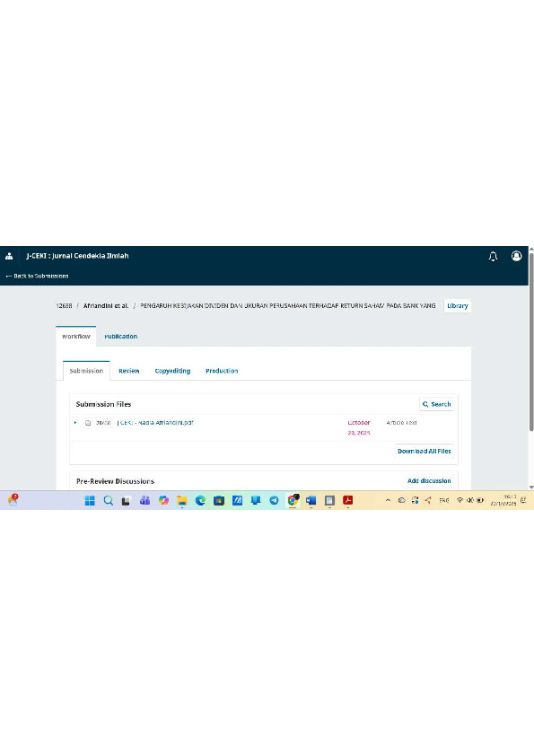Viewport: 534px width, 756px height.
Task: Open Microsoft Edge from the taskbar
Action: [200, 500]
